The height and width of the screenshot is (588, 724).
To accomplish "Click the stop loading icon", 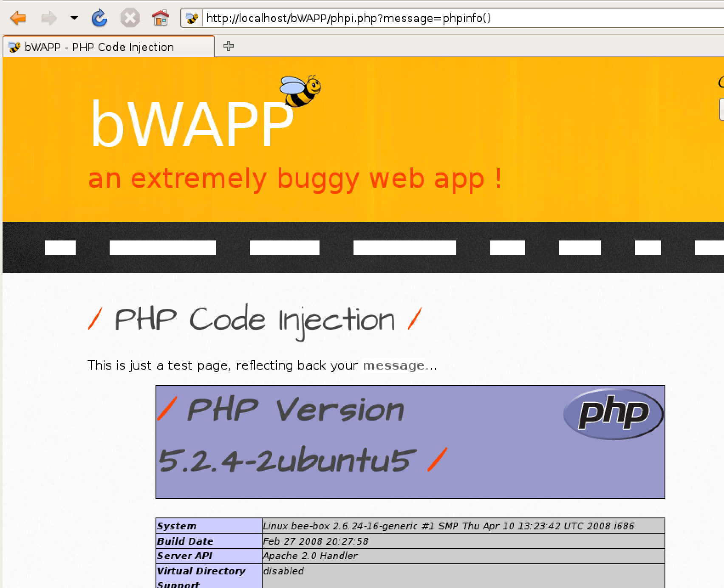I will [x=130, y=18].
